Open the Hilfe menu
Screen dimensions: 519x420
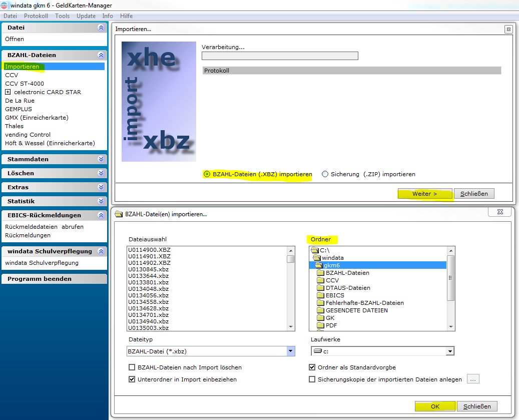[x=127, y=16]
